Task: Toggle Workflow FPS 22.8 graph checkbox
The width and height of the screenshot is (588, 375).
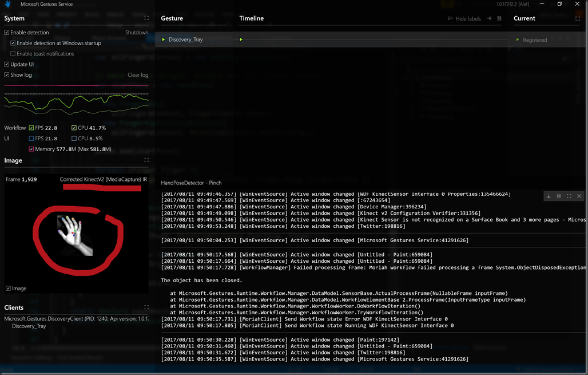Action: click(x=31, y=128)
